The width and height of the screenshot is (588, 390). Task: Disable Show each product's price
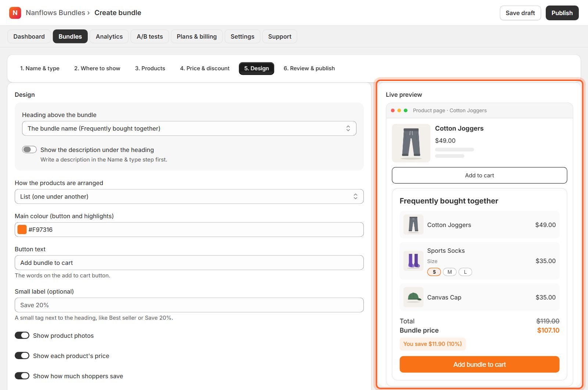22,355
